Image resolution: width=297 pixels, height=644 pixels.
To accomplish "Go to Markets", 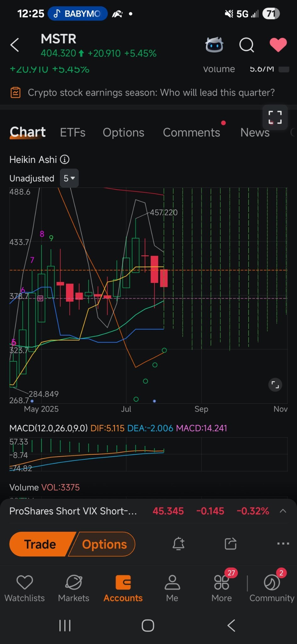I will 74,588.
